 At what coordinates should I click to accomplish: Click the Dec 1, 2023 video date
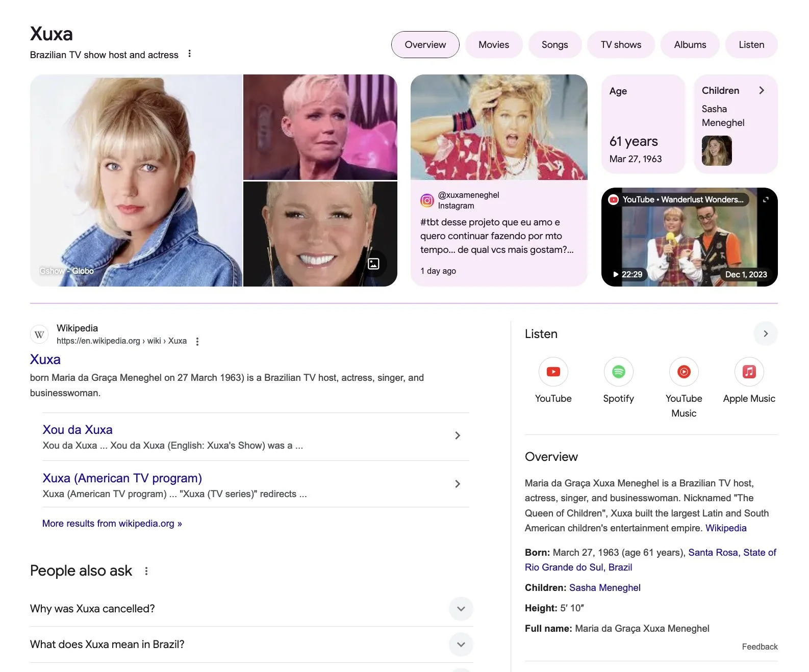click(x=746, y=274)
